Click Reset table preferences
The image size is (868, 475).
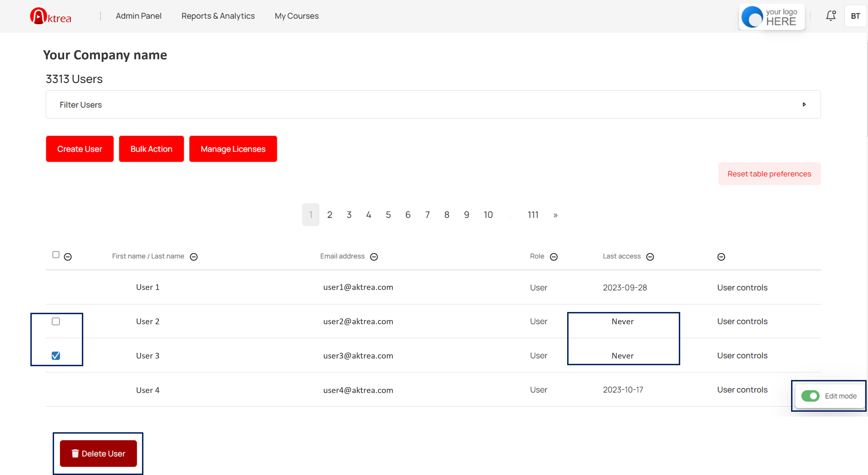click(769, 174)
